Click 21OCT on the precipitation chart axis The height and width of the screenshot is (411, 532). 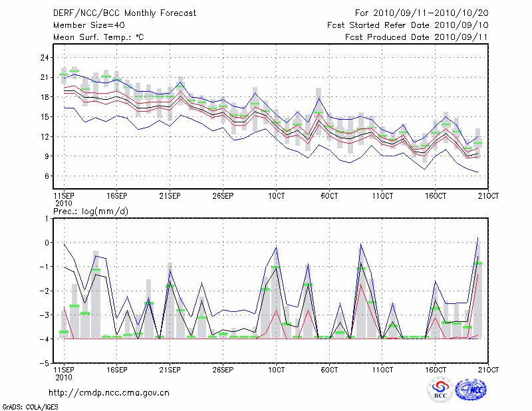(x=489, y=370)
